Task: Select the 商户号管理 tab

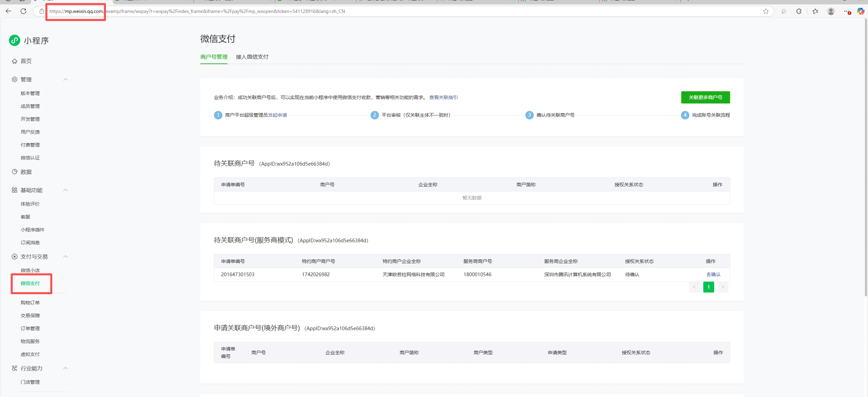Action: pyautogui.click(x=214, y=57)
